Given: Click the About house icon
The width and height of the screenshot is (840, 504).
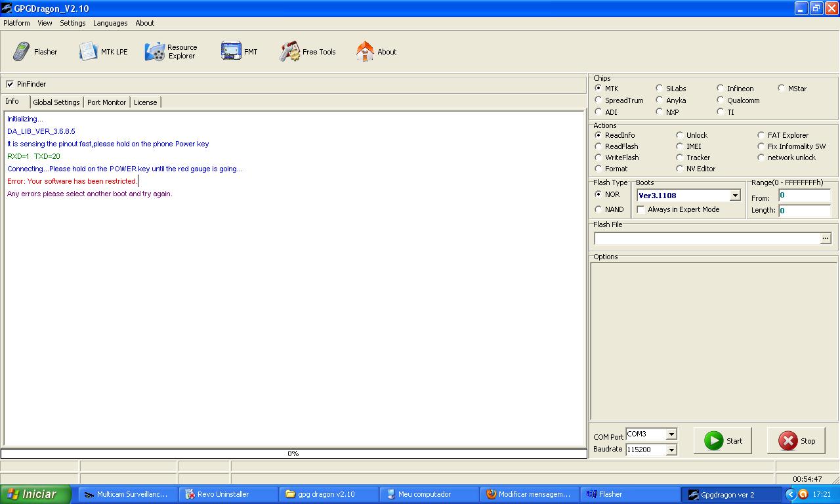Looking at the screenshot, I should point(365,52).
